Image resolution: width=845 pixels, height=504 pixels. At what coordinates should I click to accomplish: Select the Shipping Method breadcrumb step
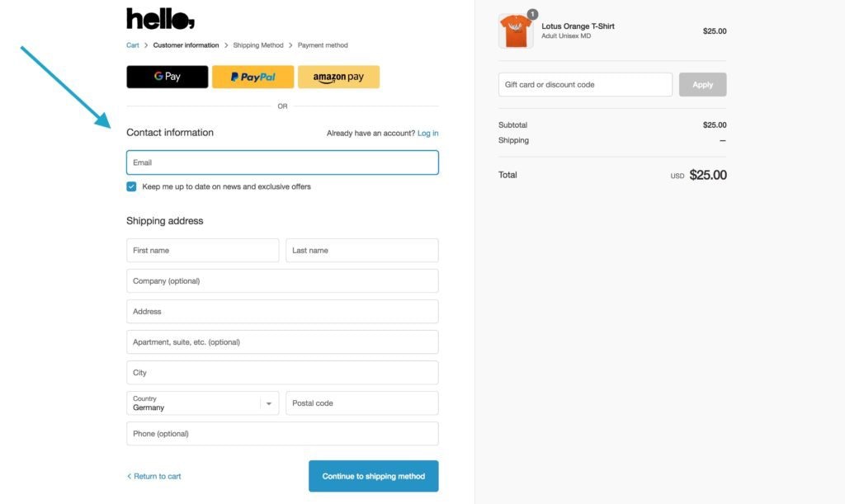click(x=257, y=45)
